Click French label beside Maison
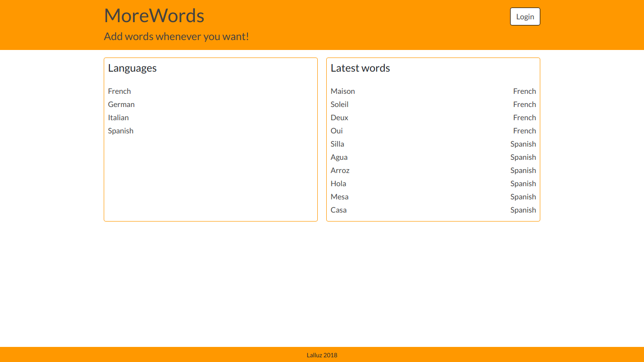Viewport: 644px width, 362px height. 524,91
